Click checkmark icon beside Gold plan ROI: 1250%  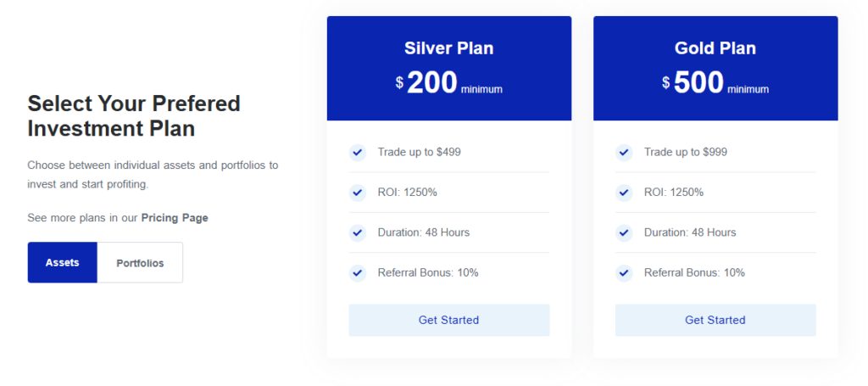tap(624, 193)
